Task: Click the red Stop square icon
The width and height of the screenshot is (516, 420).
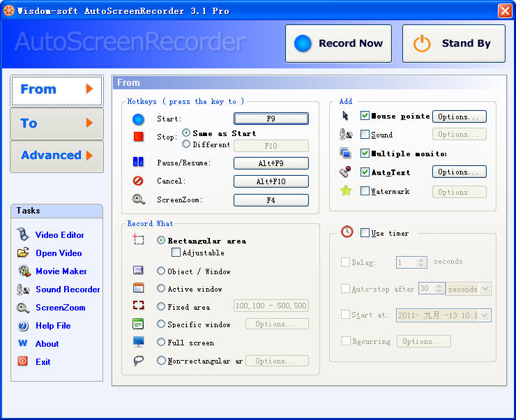Action: [x=139, y=136]
